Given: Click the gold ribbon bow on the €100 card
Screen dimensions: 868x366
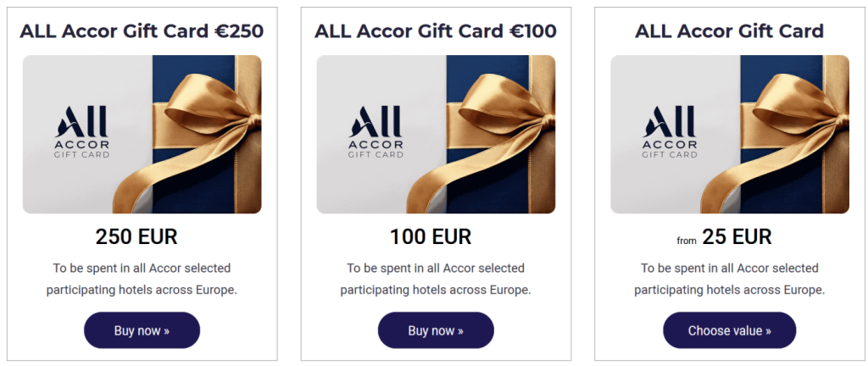Looking at the screenshot, I should (502, 114).
